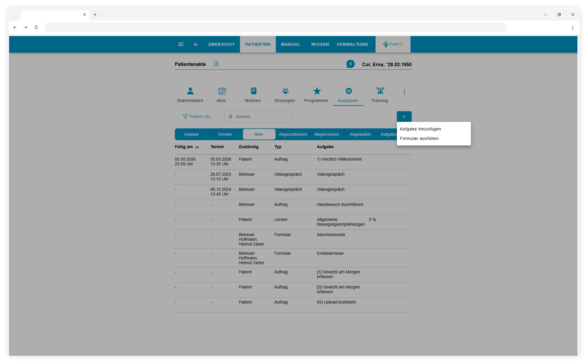Click the Patientenakte heading
Screen dimensions: 588x364
click(190, 64)
